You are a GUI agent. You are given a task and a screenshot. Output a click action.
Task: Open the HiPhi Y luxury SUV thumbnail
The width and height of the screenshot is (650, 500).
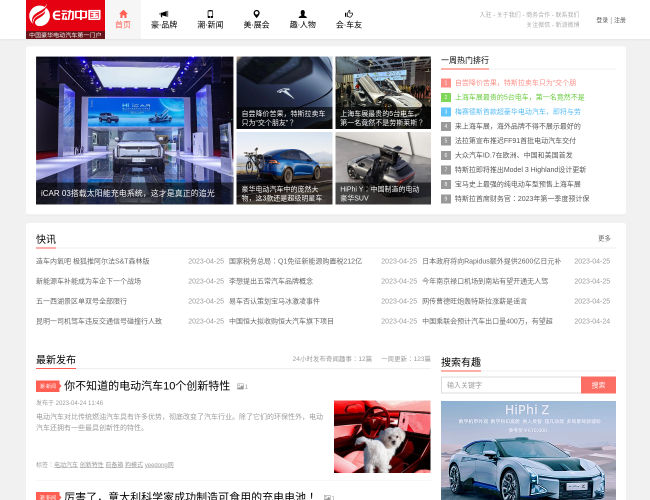point(383,168)
